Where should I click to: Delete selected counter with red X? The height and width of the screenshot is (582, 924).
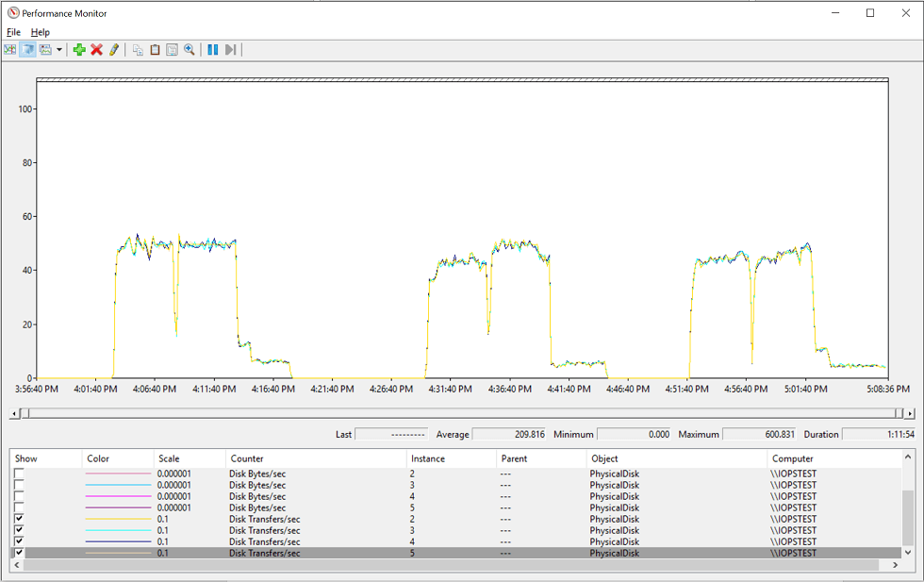(x=96, y=50)
